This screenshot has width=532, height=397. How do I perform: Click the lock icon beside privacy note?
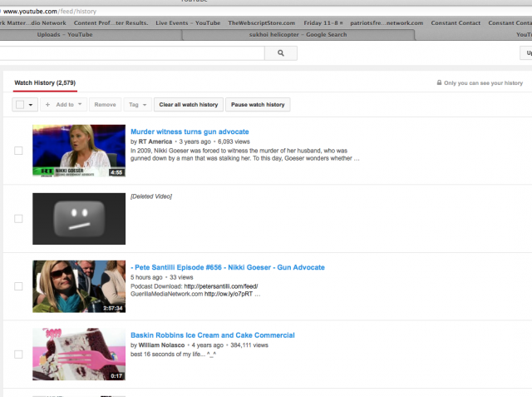pos(439,82)
